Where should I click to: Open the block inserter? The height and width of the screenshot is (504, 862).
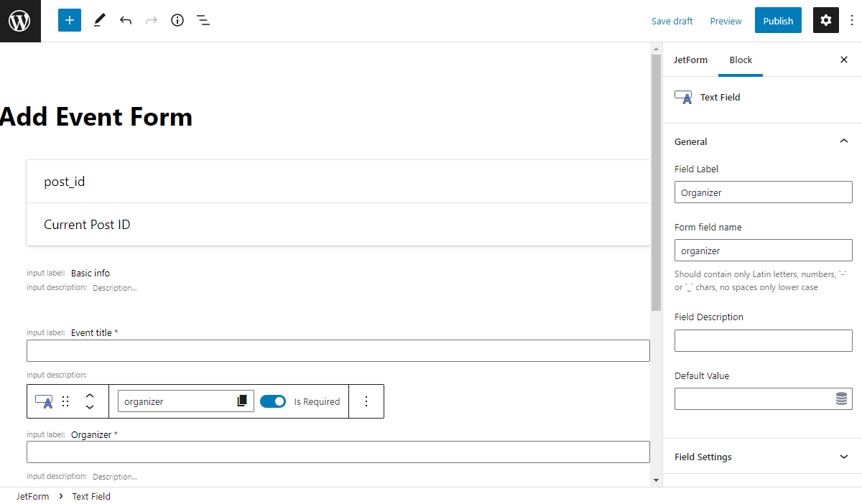[x=69, y=20]
